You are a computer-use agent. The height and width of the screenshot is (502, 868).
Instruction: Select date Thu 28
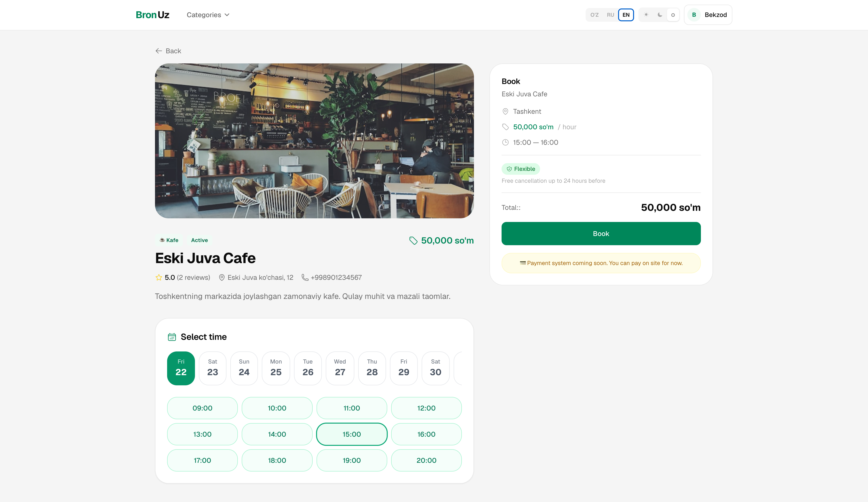(x=372, y=368)
